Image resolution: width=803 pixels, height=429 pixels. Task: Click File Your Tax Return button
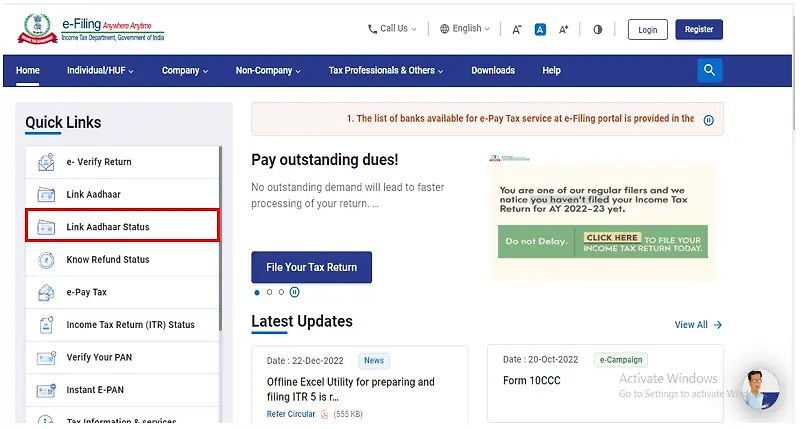[x=311, y=267]
